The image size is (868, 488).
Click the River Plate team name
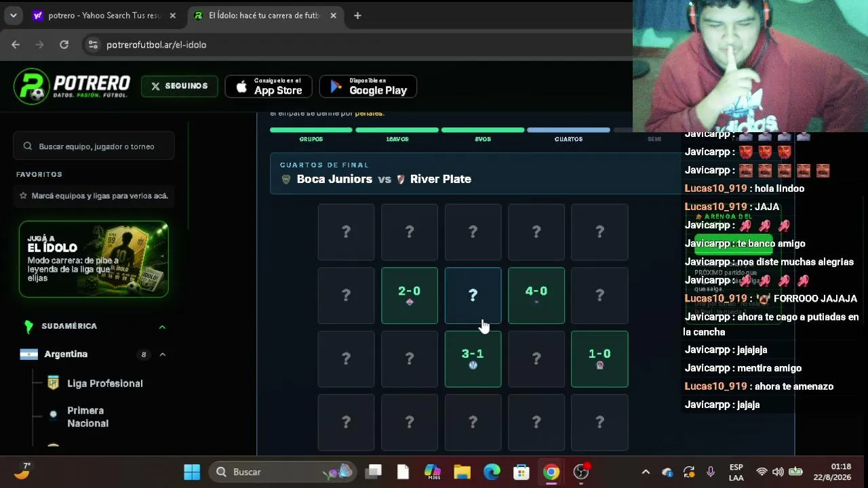click(441, 179)
